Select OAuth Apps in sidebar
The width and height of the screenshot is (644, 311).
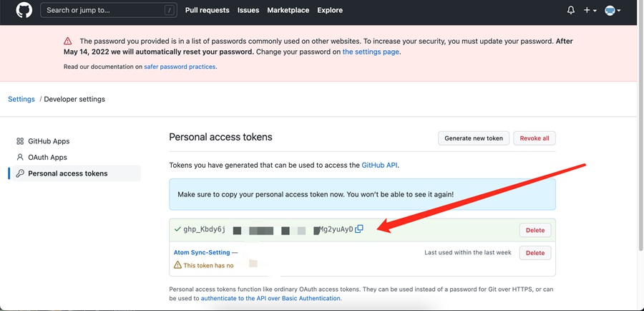(x=47, y=157)
